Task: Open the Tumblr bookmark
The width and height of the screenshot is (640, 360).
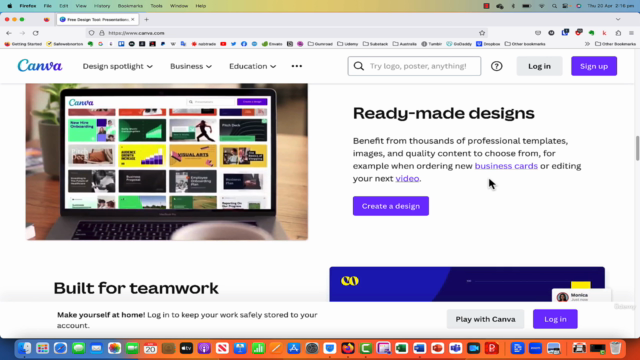Action: click(432, 44)
